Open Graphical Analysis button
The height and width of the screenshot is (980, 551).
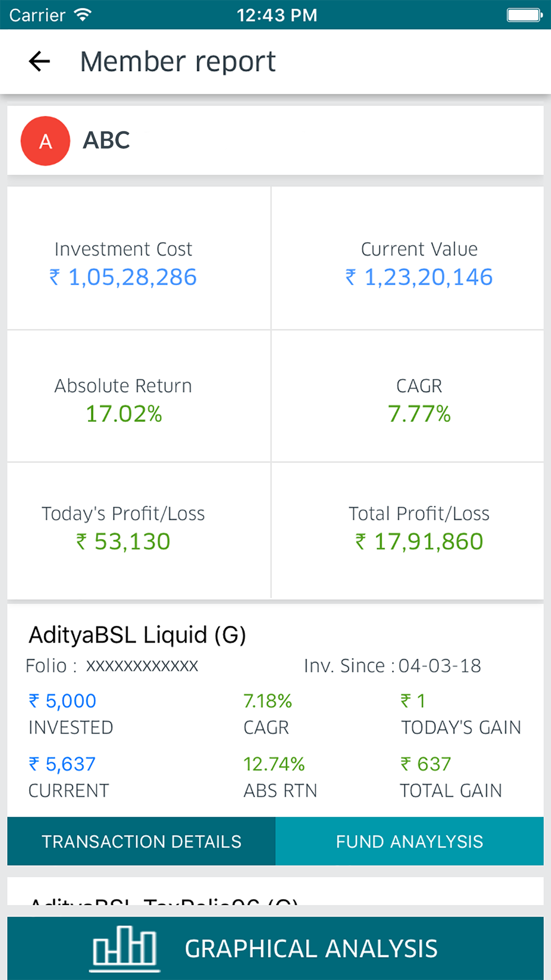[x=275, y=948]
